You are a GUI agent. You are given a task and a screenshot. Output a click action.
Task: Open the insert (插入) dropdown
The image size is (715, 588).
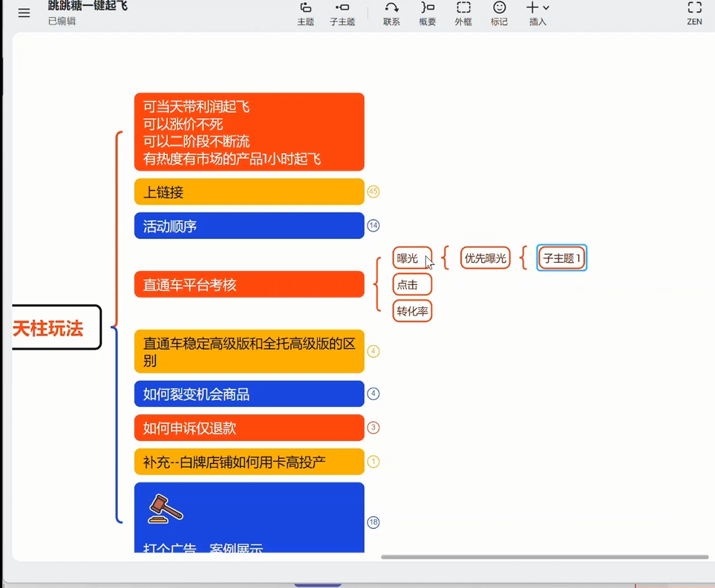[538, 13]
